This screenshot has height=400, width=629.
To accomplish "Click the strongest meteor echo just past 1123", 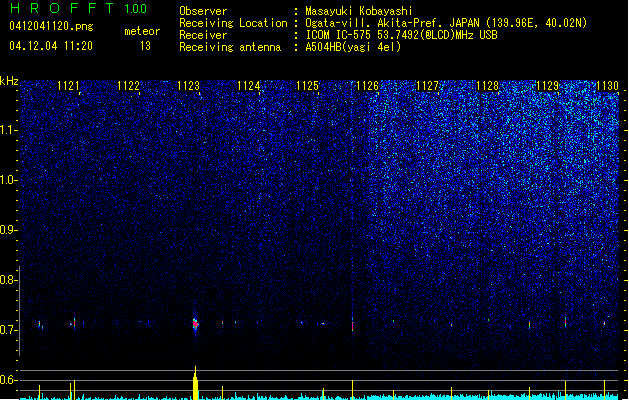I will (195, 324).
